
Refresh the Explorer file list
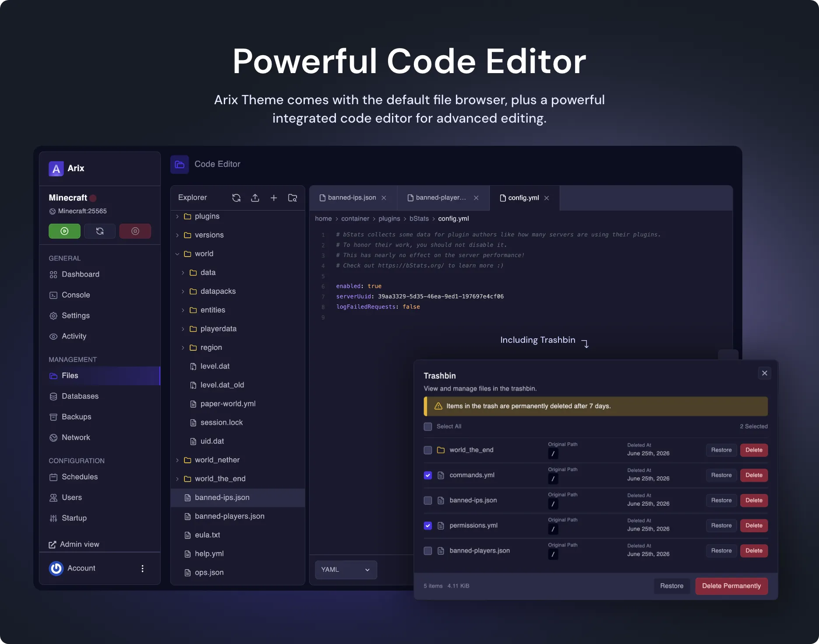click(x=237, y=198)
